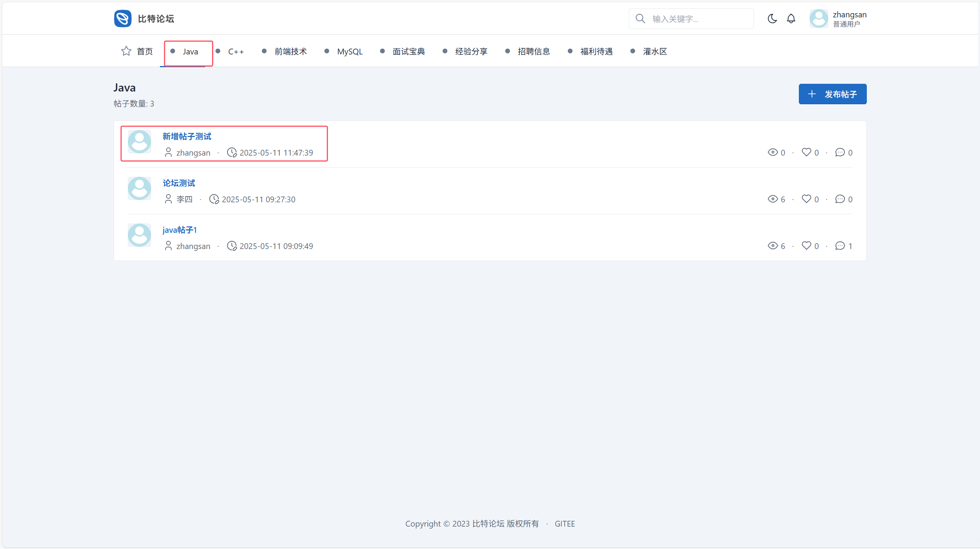Select the 面试宝典 tab
The width and height of the screenshot is (980, 549).
click(x=409, y=51)
